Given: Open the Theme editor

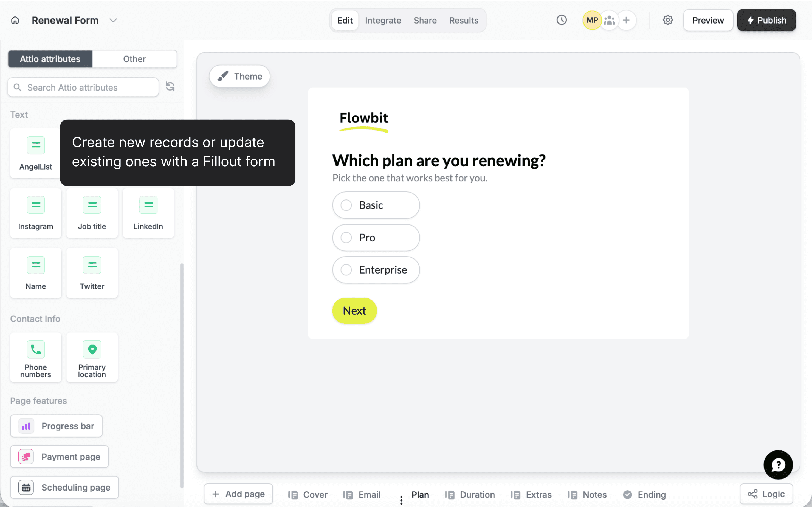Looking at the screenshot, I should 239,77.
